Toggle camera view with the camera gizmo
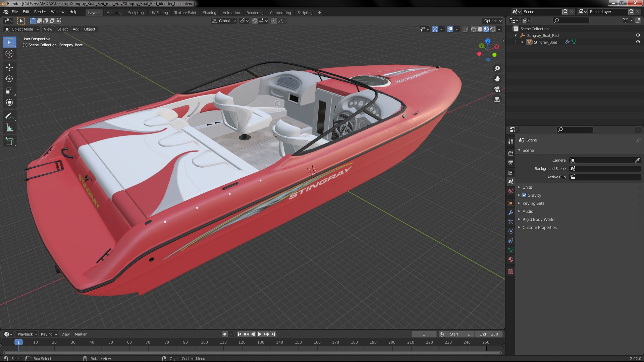This screenshot has height=362, width=644. (x=497, y=89)
